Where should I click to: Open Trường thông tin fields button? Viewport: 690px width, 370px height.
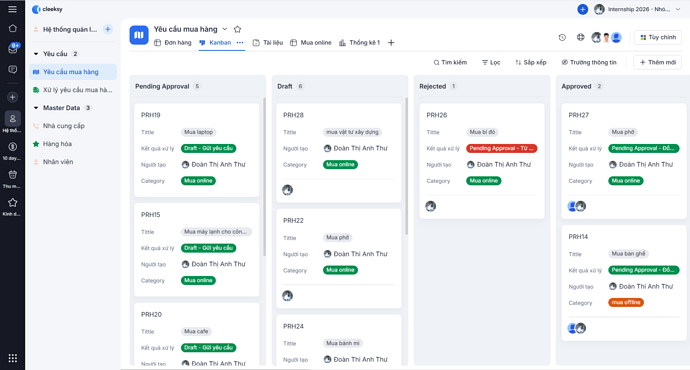click(589, 62)
